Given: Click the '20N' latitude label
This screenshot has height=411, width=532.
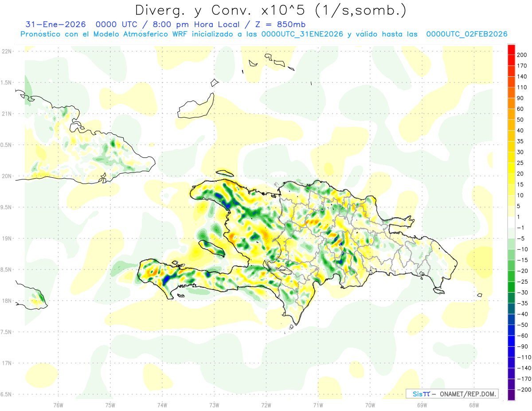Looking at the screenshot, I should coord(6,176).
